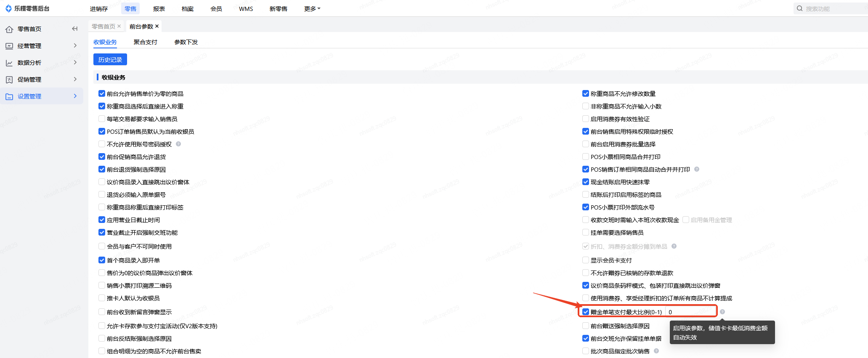Check 不允许使用账号密码授权
The width and height of the screenshot is (868, 358).
[102, 144]
